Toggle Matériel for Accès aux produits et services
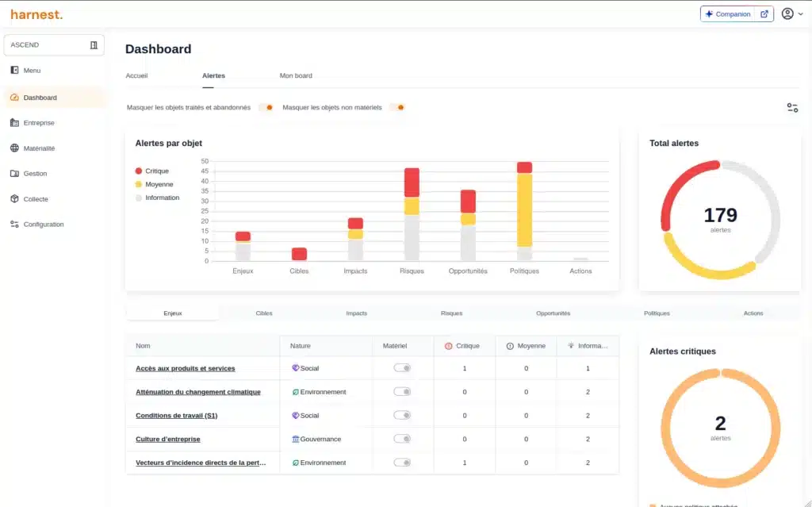The image size is (812, 507). pos(402,368)
